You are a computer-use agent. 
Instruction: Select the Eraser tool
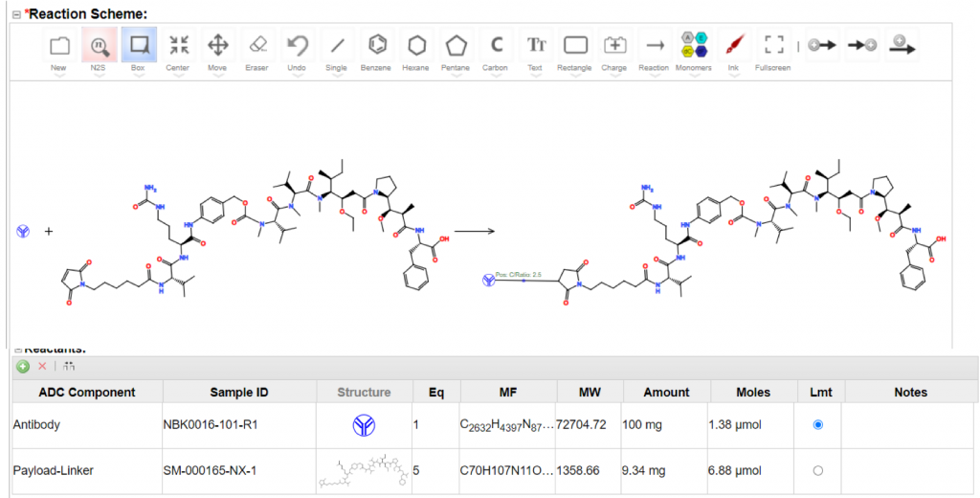pyautogui.click(x=257, y=45)
